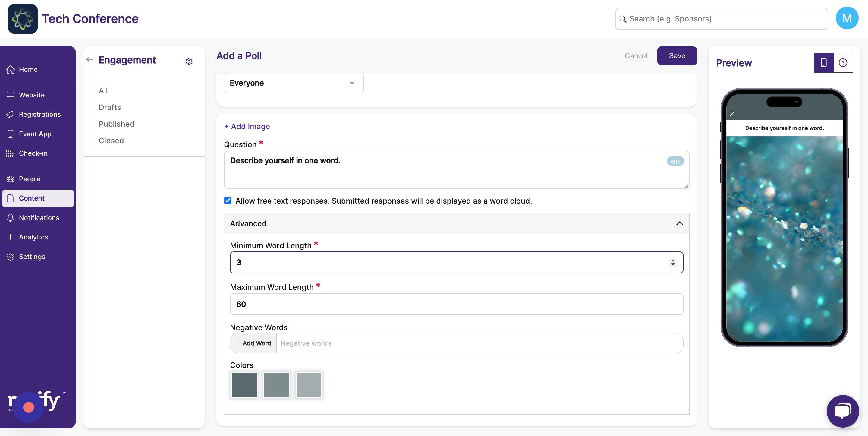Focus the Negative words input field
868x436 pixels.
pos(480,343)
